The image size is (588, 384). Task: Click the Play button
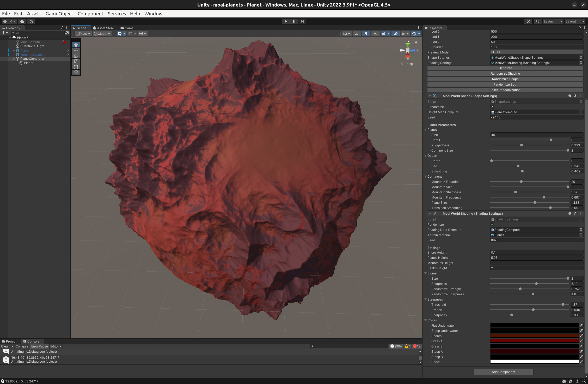(286, 21)
